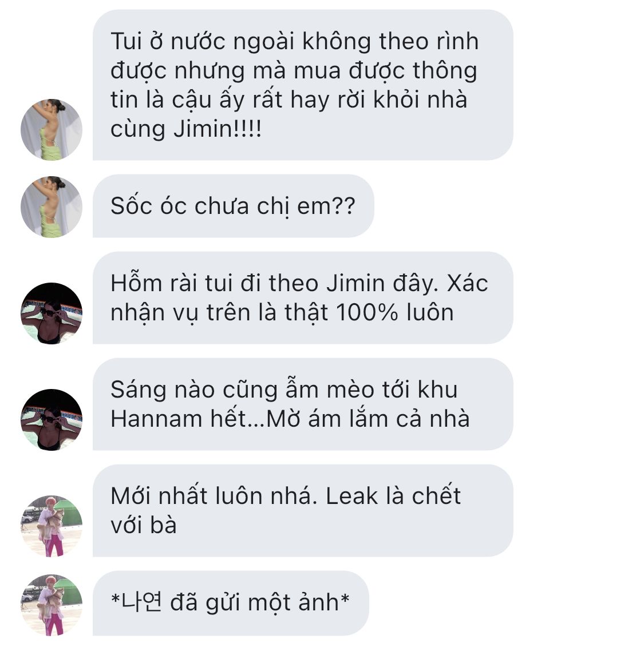644x663 pixels.
Task: Tap the 'Leak là chết với bà' message bubble
Action: (x=303, y=510)
